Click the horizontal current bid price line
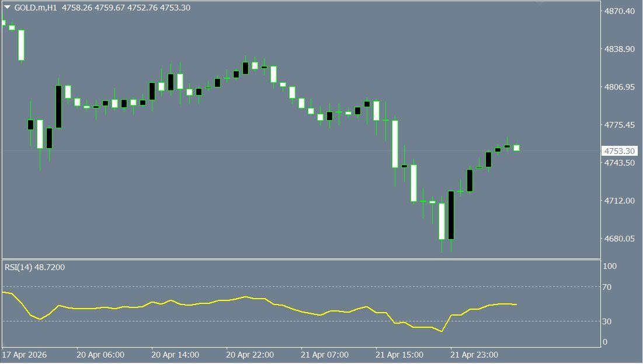643x364 pixels. (x=301, y=151)
